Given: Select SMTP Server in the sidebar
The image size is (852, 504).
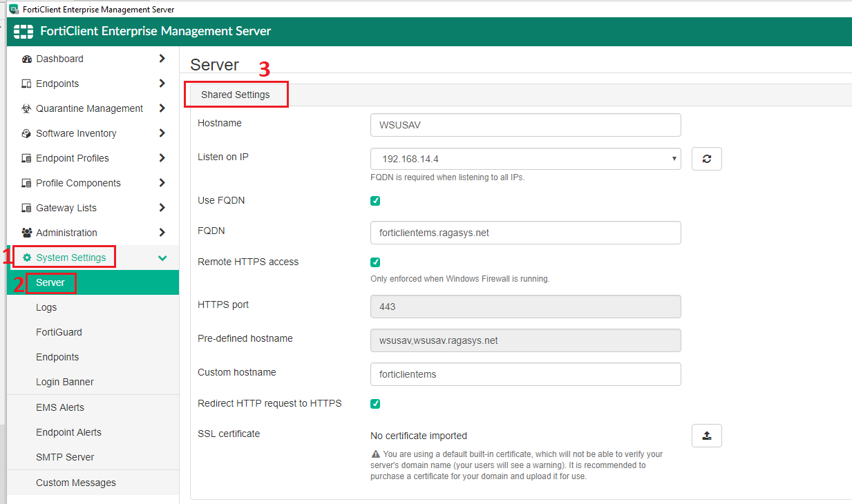Looking at the screenshot, I should pyautogui.click(x=66, y=457).
